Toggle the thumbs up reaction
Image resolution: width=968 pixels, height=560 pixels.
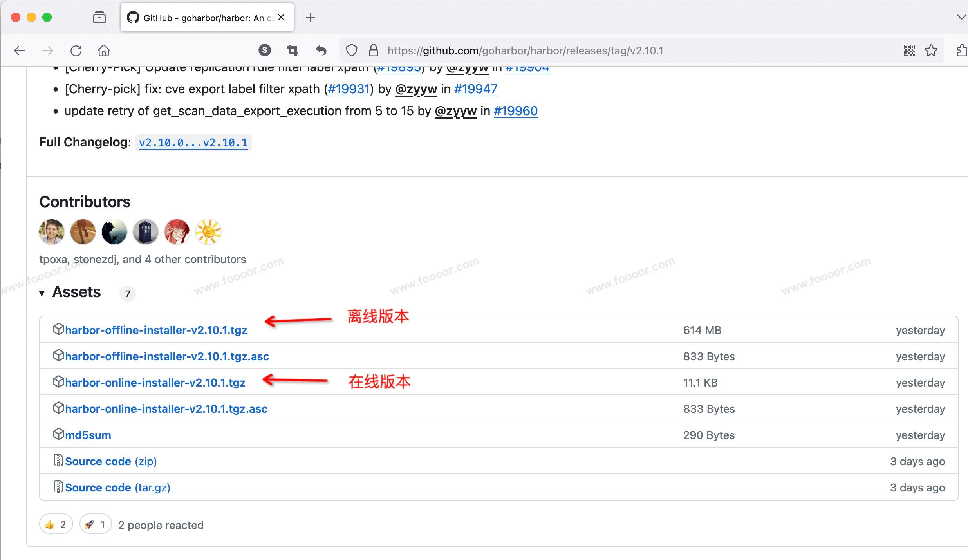point(56,524)
